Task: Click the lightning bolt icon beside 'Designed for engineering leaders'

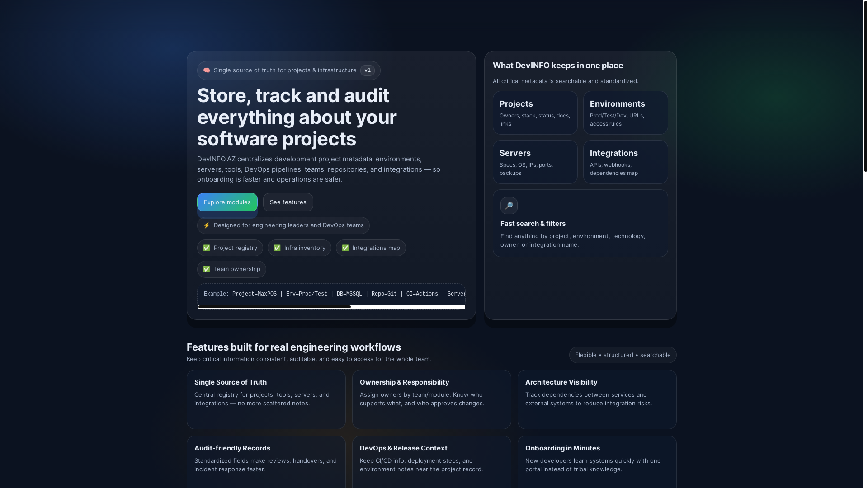Action: pos(207,225)
